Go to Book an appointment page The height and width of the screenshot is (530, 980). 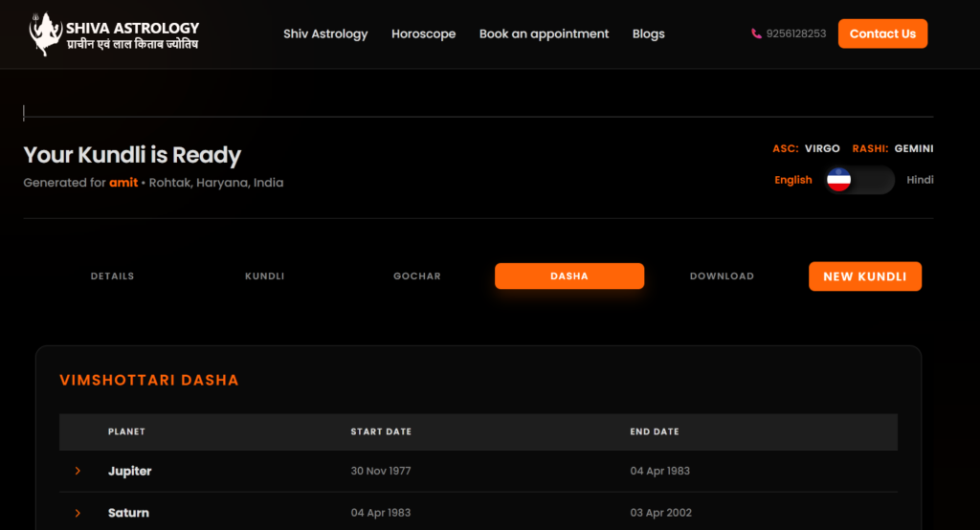[544, 33]
